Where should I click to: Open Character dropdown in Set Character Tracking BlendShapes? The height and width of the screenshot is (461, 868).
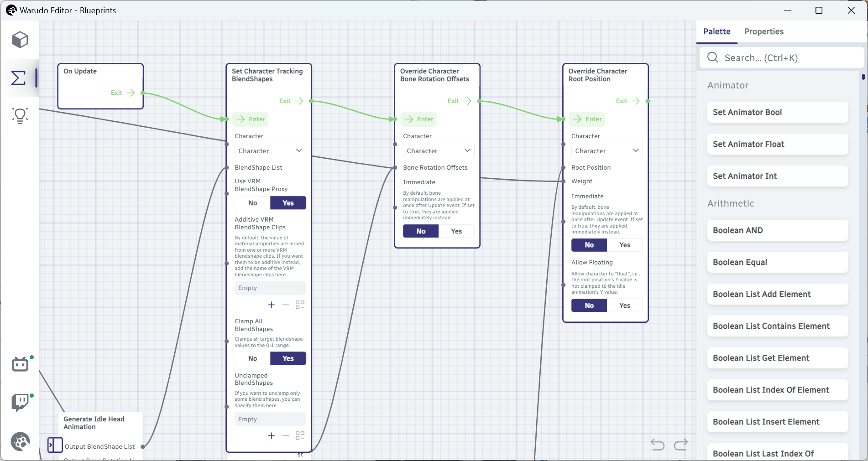tap(270, 150)
